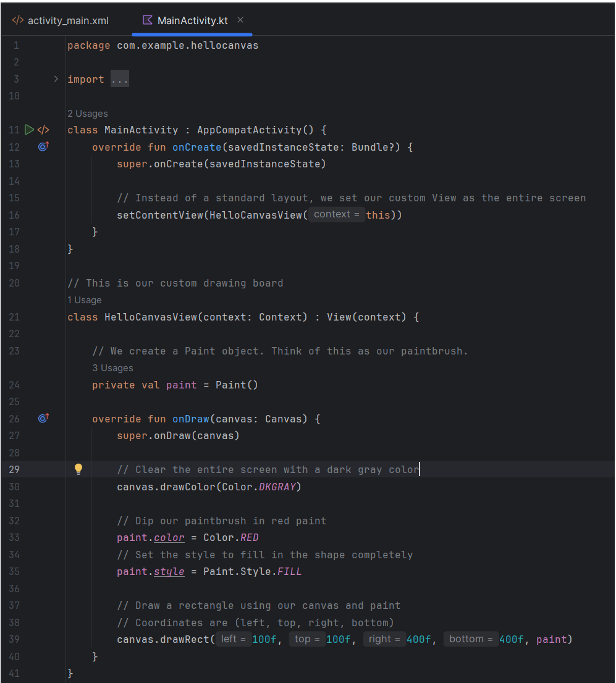Image resolution: width=616 pixels, height=683 pixels.
Task: Switch to the activity_main.xml tab
Action: [x=60, y=20]
